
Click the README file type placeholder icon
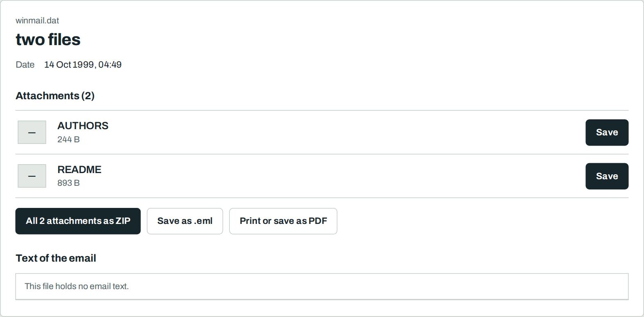coord(32,176)
